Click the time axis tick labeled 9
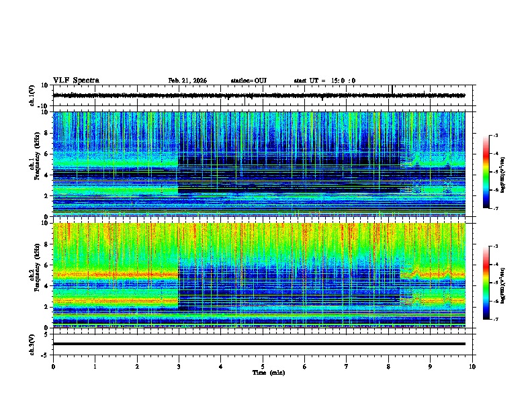 pos(430,367)
